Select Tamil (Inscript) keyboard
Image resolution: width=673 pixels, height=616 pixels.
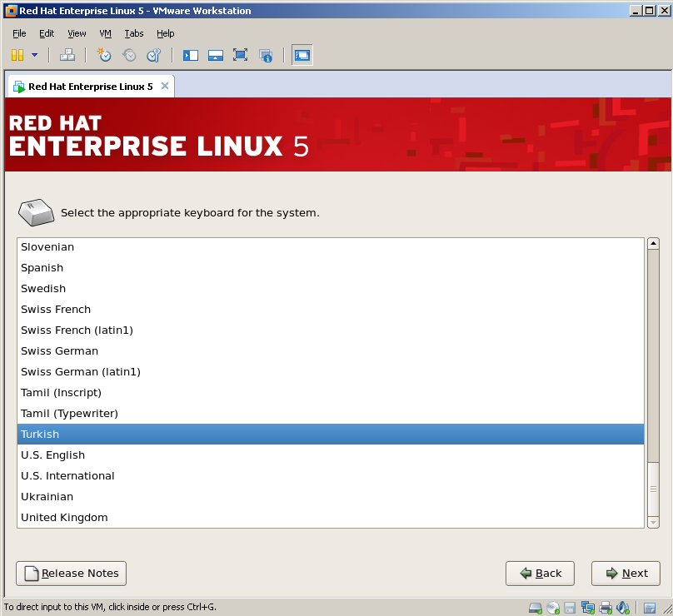331,393
